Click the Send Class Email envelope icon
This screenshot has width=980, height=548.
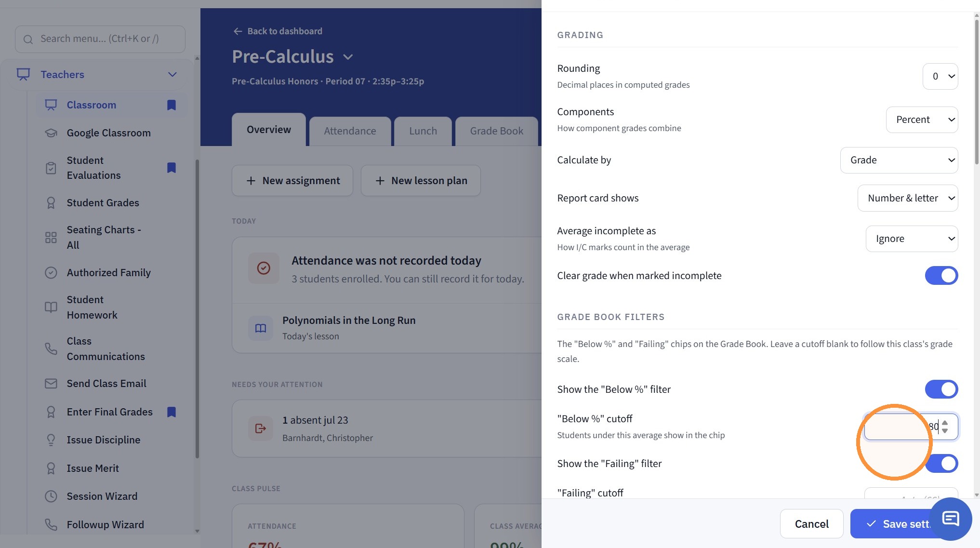pos(51,384)
